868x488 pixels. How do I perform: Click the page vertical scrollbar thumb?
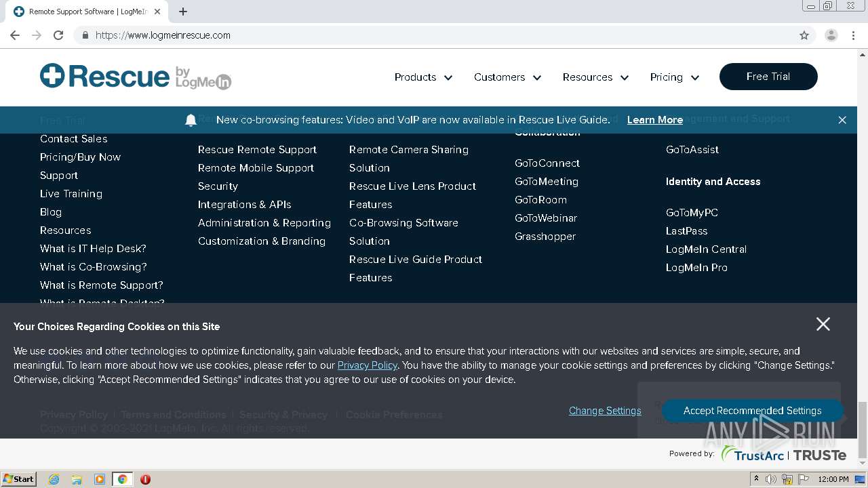click(x=862, y=429)
